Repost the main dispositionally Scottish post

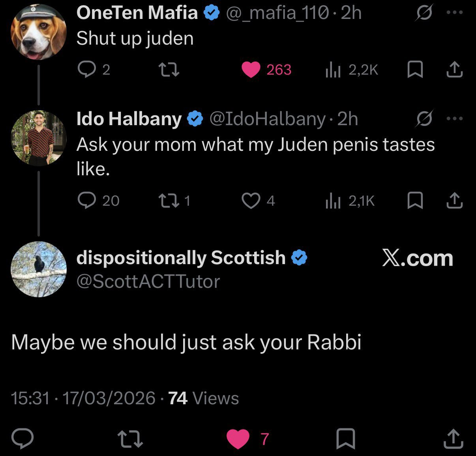(x=130, y=439)
